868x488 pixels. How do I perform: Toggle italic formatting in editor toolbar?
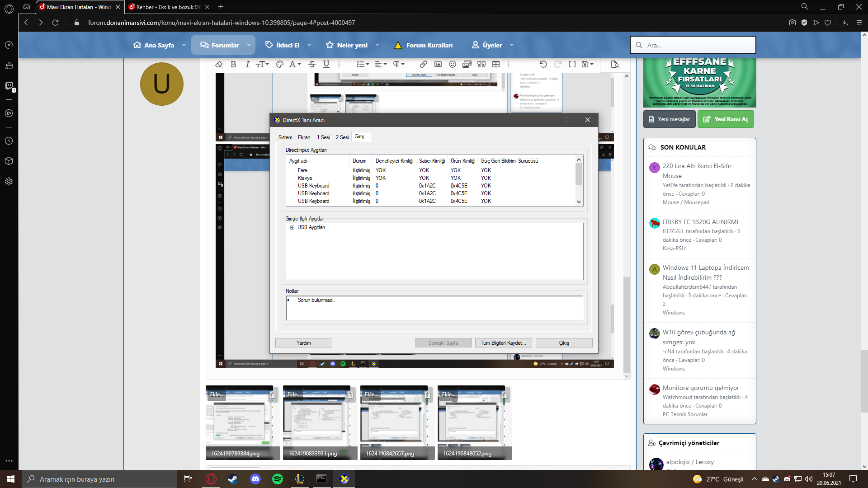point(247,64)
